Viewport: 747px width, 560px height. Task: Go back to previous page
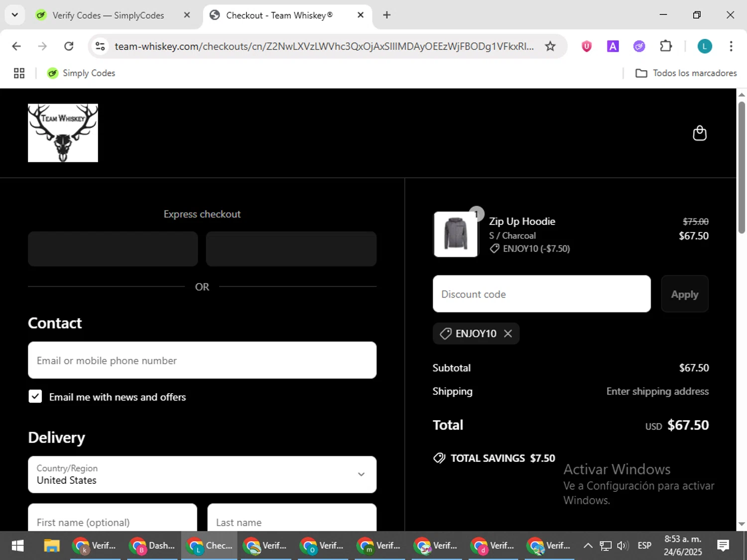16,46
